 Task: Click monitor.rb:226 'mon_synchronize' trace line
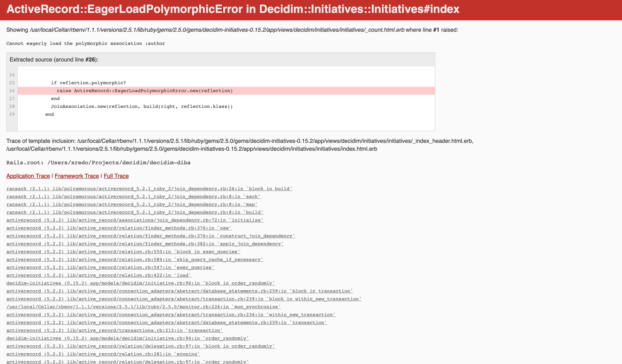[x=143, y=307]
